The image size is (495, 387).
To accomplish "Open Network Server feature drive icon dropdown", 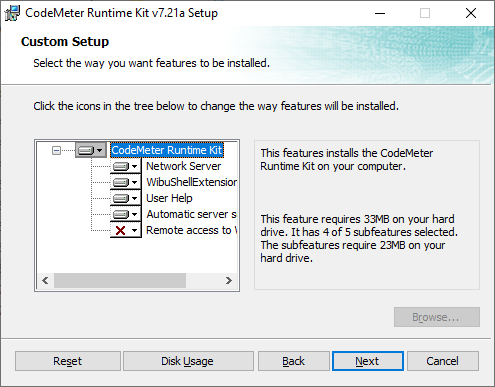I will (126, 166).
